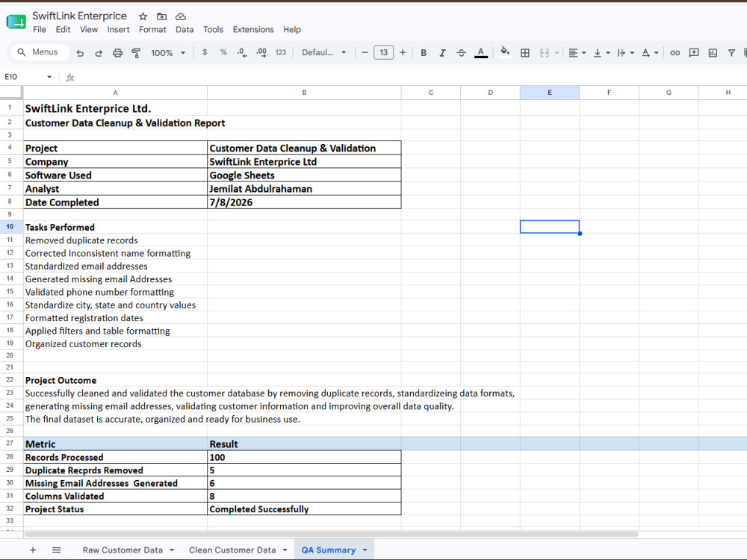Decrease decimal places icon
Image resolution: width=747 pixels, height=560 pixels.
click(242, 52)
